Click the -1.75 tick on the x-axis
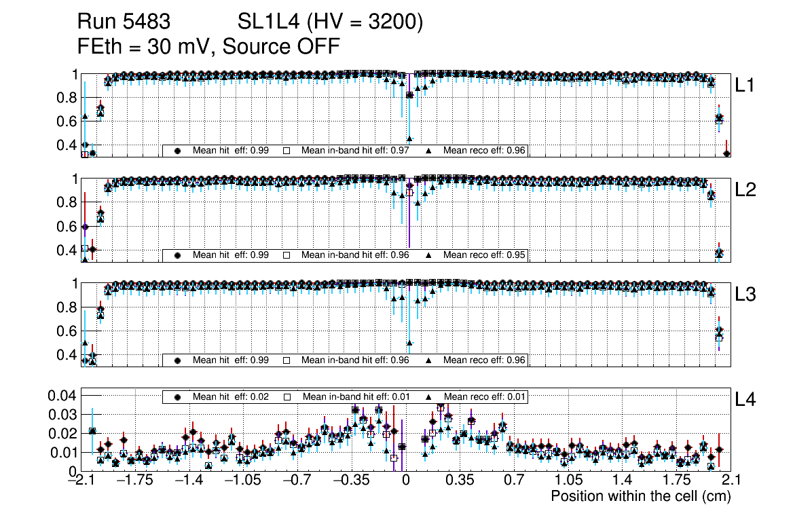Viewport: 812px width, 524px height. coord(134,481)
